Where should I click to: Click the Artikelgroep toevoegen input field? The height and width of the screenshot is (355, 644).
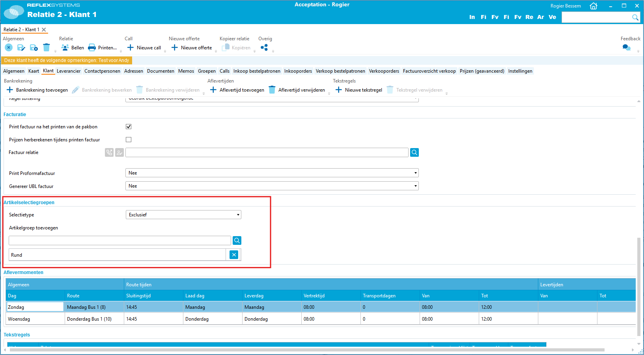point(119,240)
